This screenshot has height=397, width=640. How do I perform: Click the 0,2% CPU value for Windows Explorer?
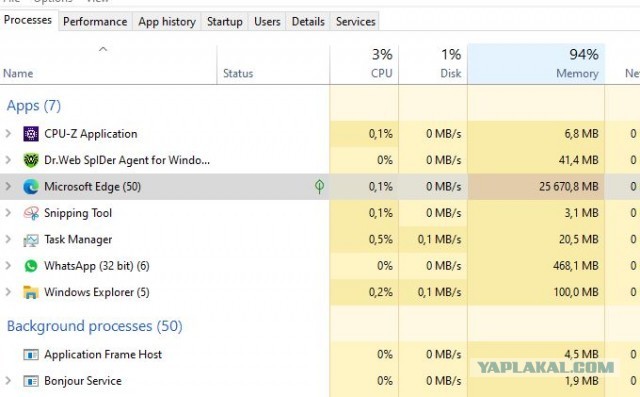tap(381, 293)
